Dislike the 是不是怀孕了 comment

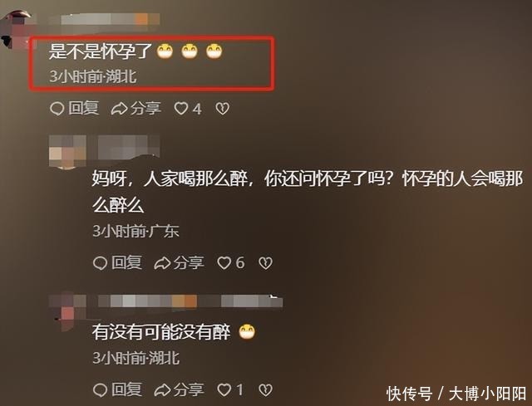point(223,109)
